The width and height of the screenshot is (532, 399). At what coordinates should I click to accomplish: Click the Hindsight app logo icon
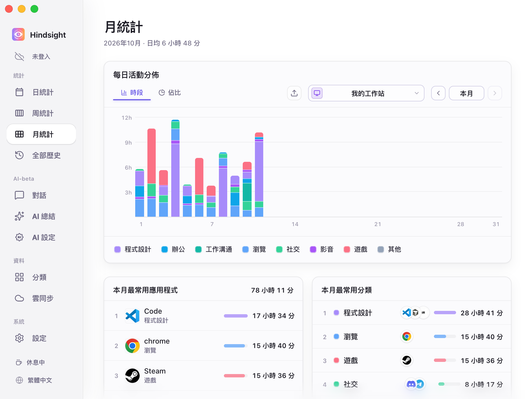(18, 35)
